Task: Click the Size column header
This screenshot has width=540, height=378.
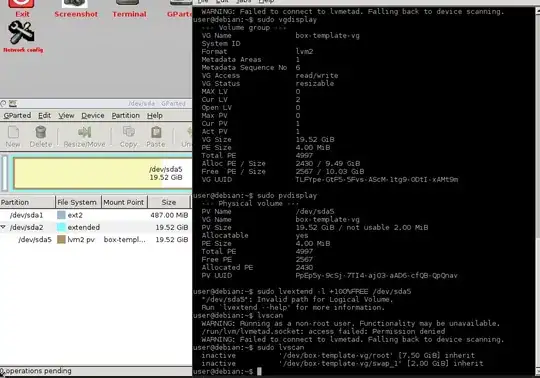Action: pos(169,202)
